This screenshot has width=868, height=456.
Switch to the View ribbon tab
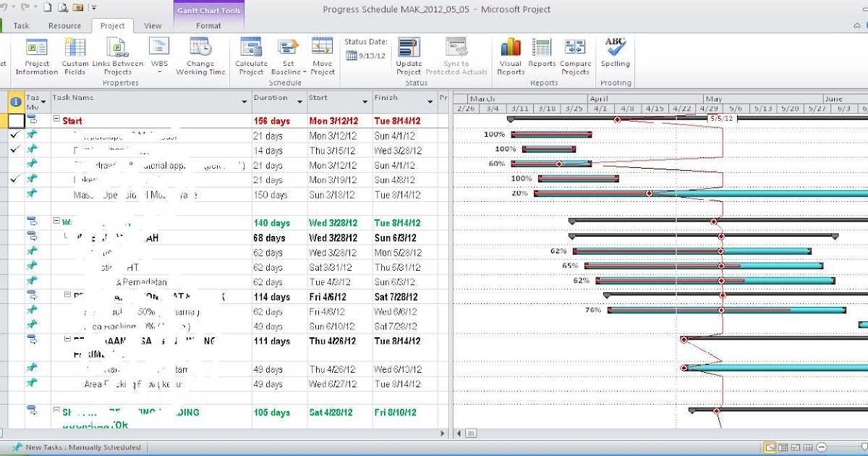pos(153,25)
